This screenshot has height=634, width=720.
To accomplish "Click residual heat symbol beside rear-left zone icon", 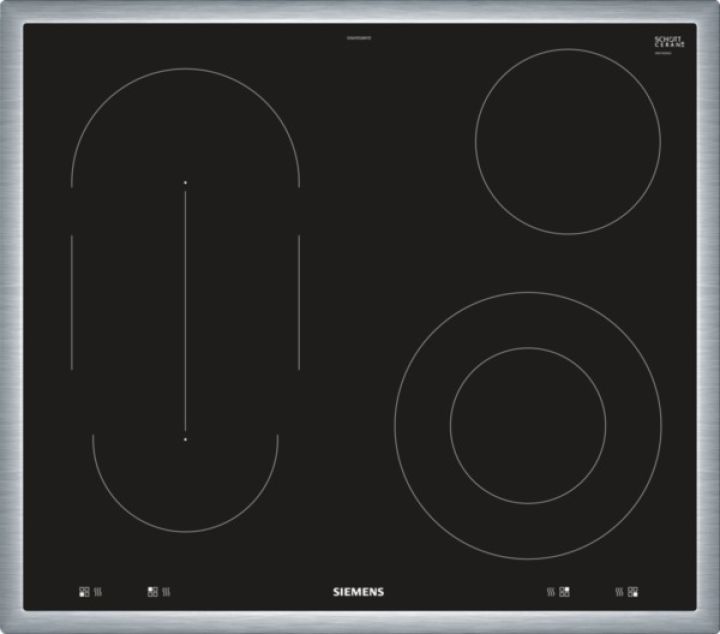I will 166,592.
